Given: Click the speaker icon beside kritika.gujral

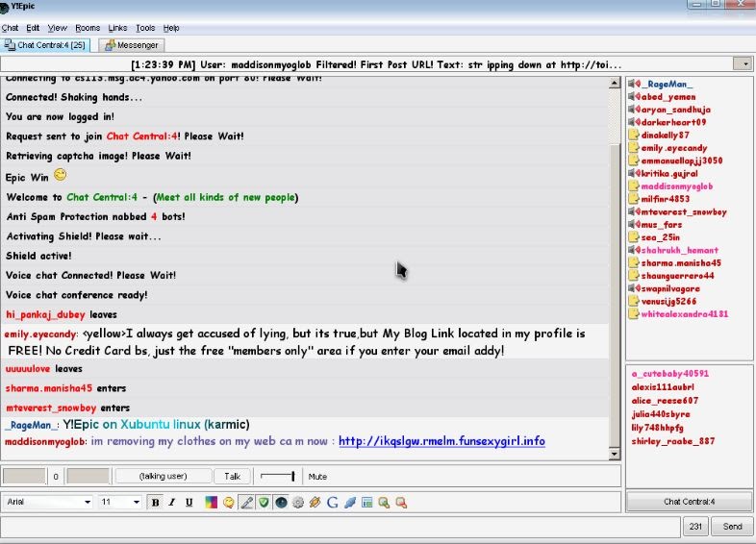Looking at the screenshot, I should [634, 173].
